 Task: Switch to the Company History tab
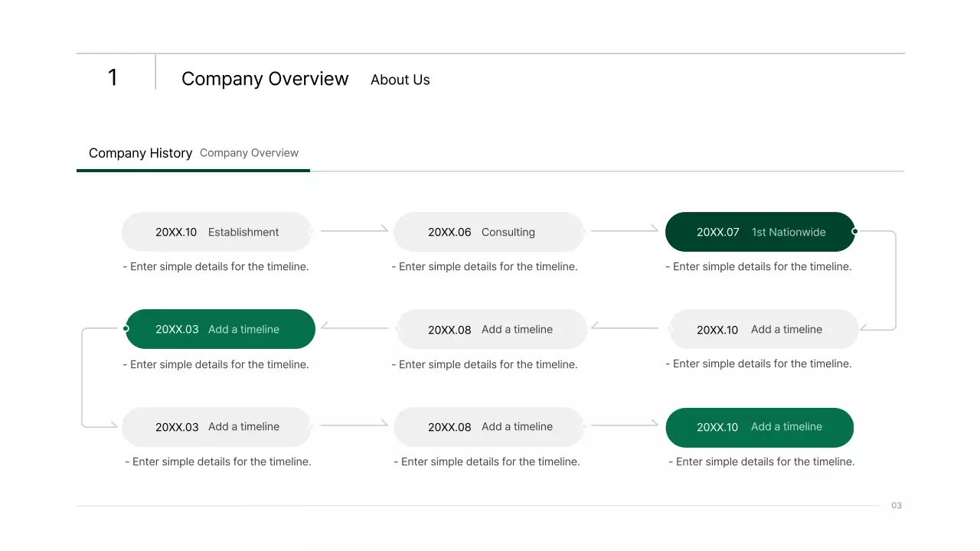[140, 153]
